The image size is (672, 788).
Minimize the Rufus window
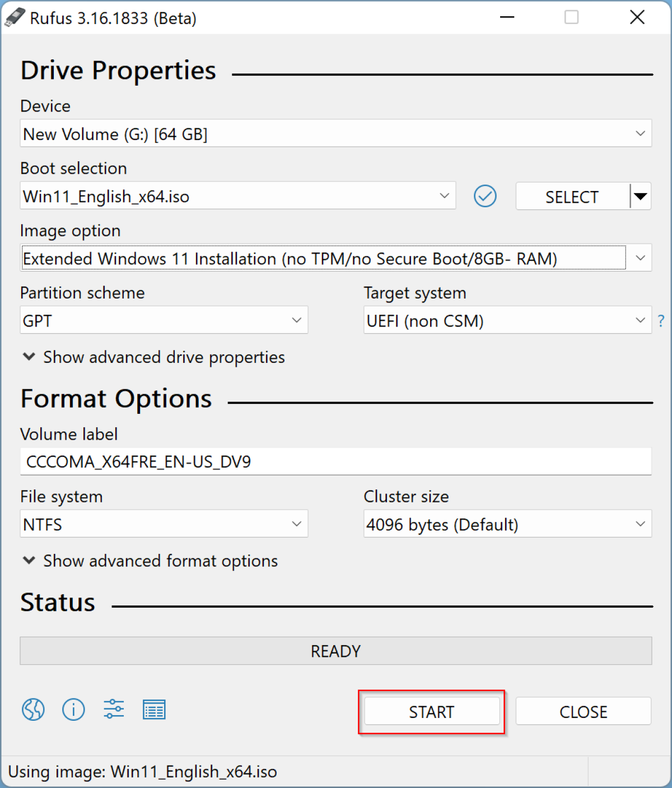pos(507,17)
